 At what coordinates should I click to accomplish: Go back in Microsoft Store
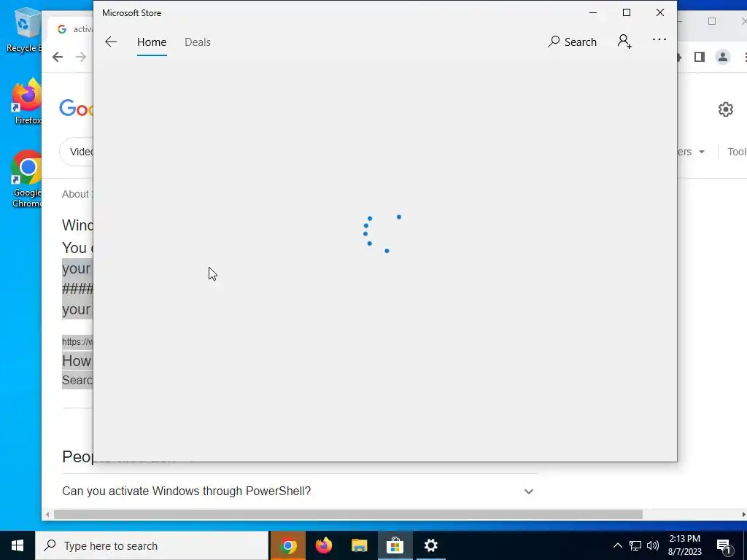coord(111,42)
